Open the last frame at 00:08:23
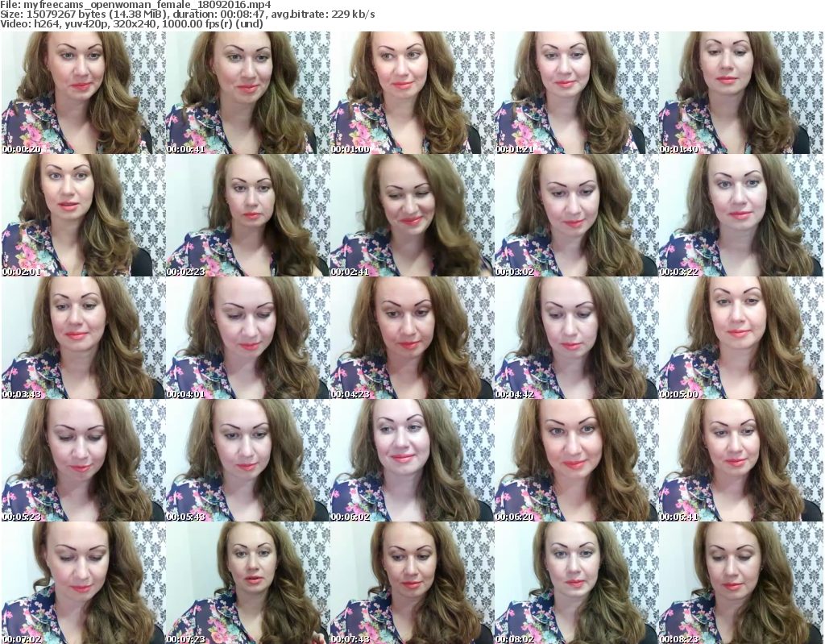825x644 pixels. [x=741, y=583]
